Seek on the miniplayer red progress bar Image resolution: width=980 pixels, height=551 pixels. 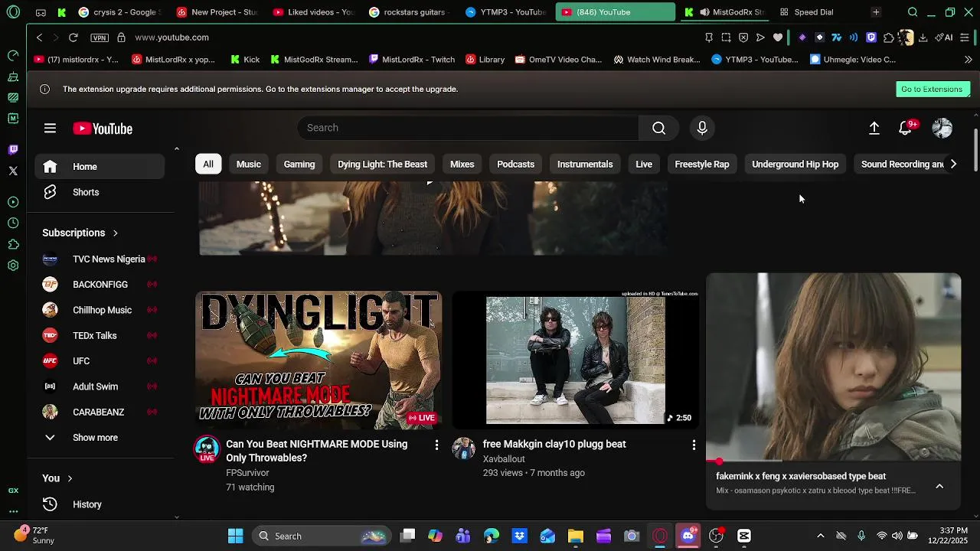point(833,461)
